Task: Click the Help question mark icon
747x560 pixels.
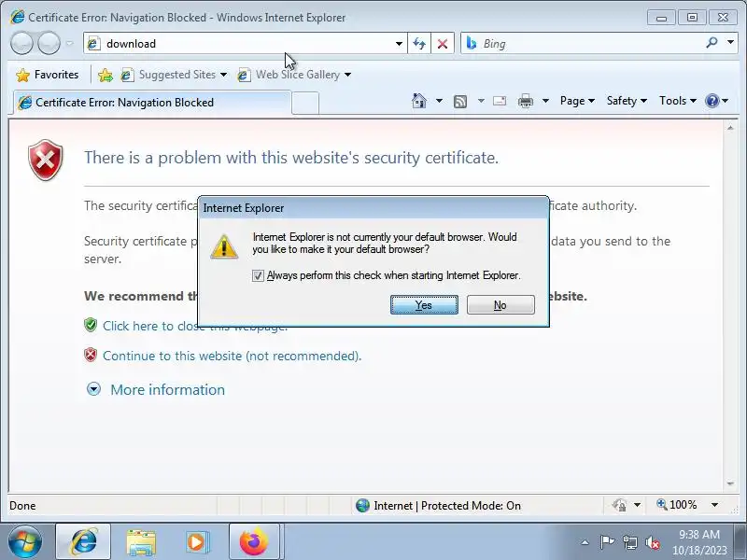Action: coord(712,101)
